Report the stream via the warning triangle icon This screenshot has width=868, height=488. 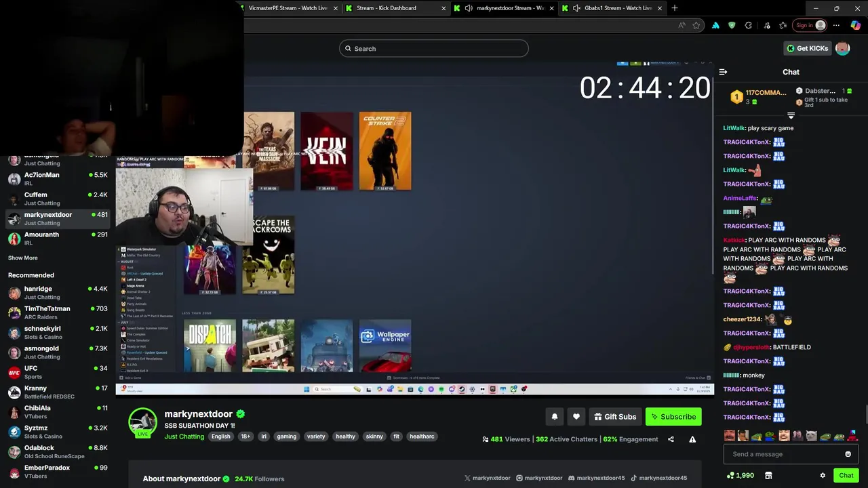tap(692, 439)
